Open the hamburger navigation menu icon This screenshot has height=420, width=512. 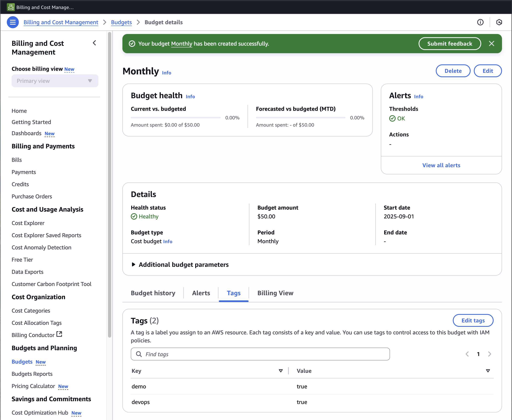[x=13, y=22]
